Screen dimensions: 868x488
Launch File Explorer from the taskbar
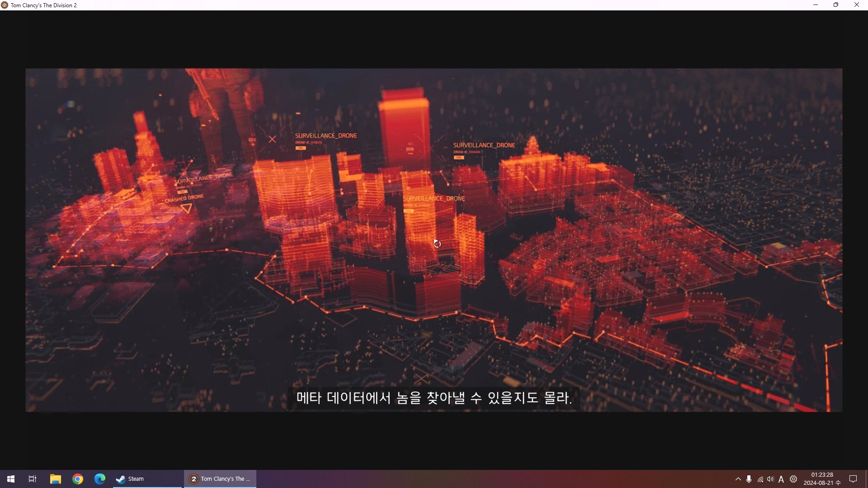tap(55, 479)
